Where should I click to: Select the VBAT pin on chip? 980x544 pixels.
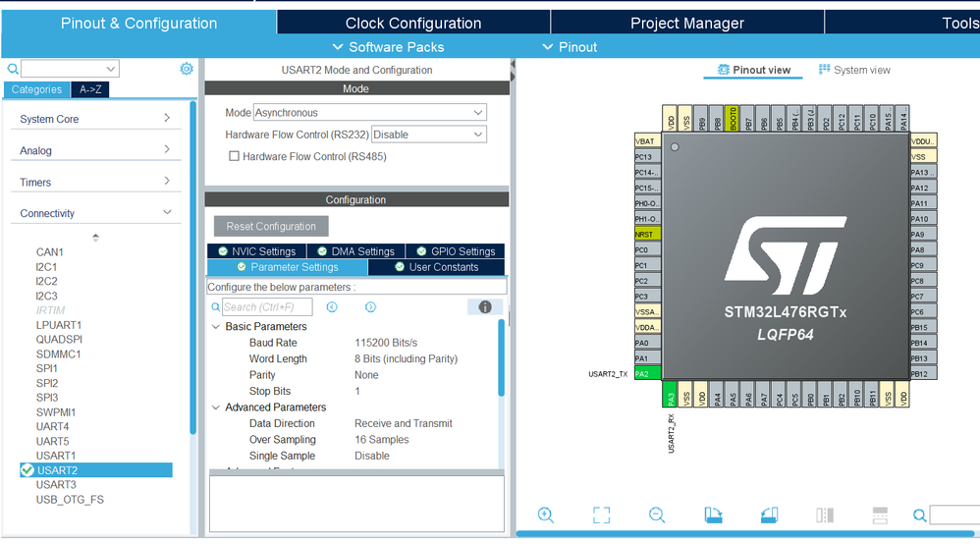pos(647,141)
